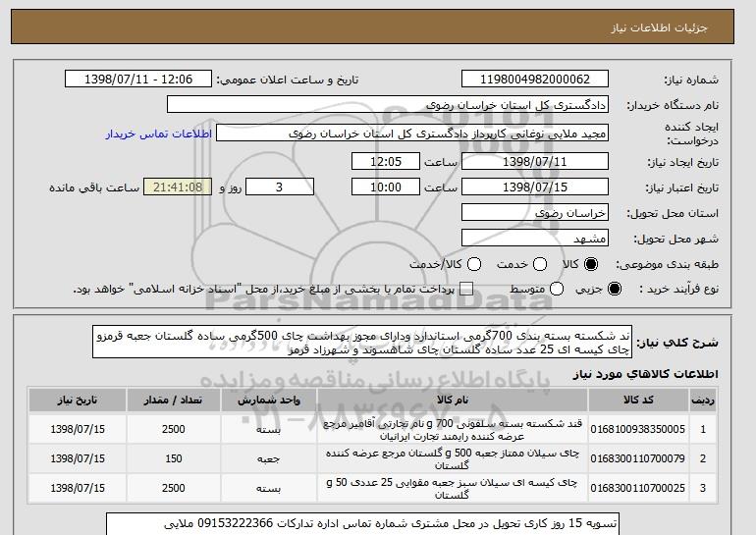Click the delivery province field خراسان رضوی
Image resolution: width=756 pixels, height=535 pixels.
click(x=535, y=213)
